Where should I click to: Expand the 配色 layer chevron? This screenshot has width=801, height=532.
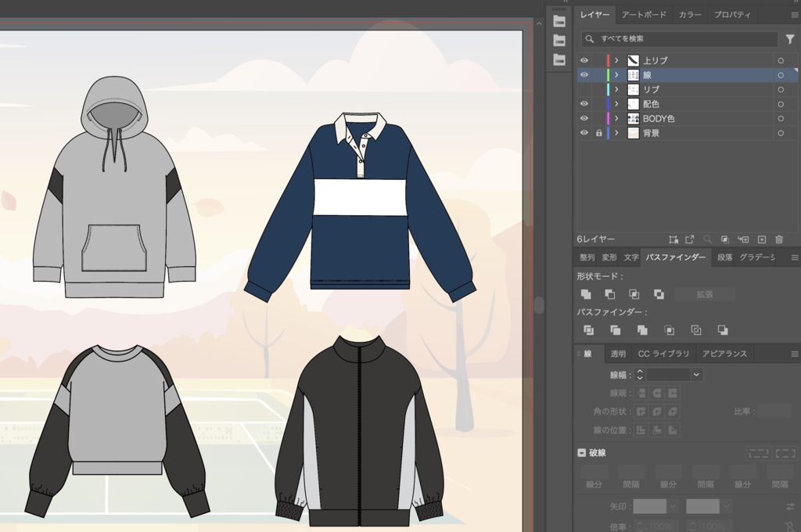click(616, 104)
